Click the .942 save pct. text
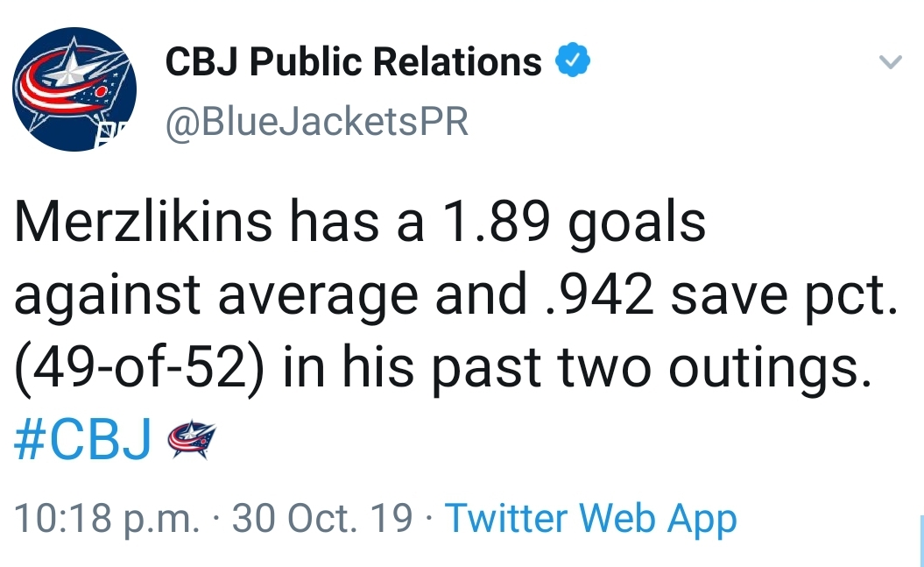Viewport: 924px width, 567px height. coord(722,296)
